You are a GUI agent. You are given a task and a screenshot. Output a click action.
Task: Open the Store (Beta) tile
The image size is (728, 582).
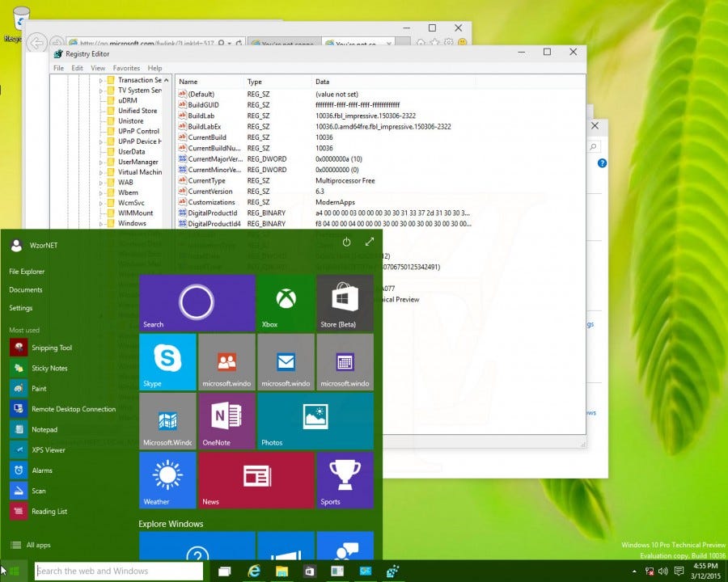[345, 302]
